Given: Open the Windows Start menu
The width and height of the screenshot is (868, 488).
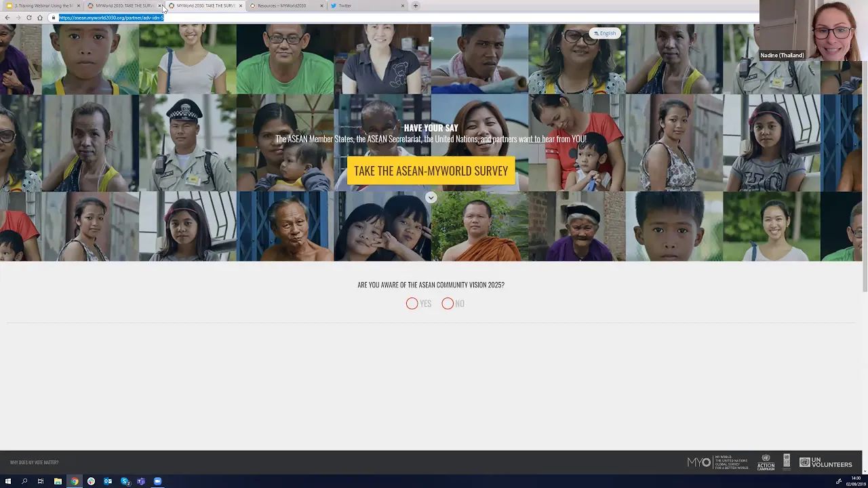Looking at the screenshot, I should [8, 481].
